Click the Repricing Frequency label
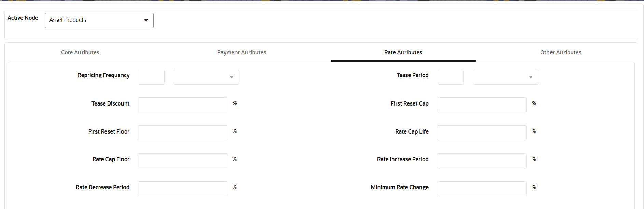Screen dimensions: 644x209 tap(103, 75)
